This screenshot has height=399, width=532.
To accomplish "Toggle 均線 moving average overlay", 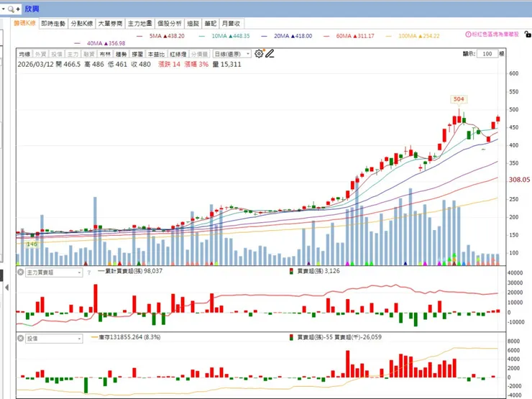I will (x=24, y=54).
